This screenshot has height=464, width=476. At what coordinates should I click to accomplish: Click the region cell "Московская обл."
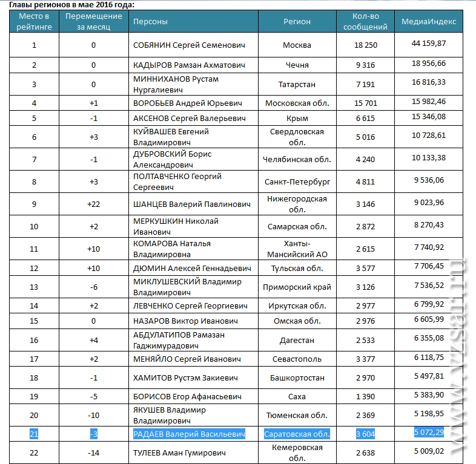pyautogui.click(x=297, y=103)
